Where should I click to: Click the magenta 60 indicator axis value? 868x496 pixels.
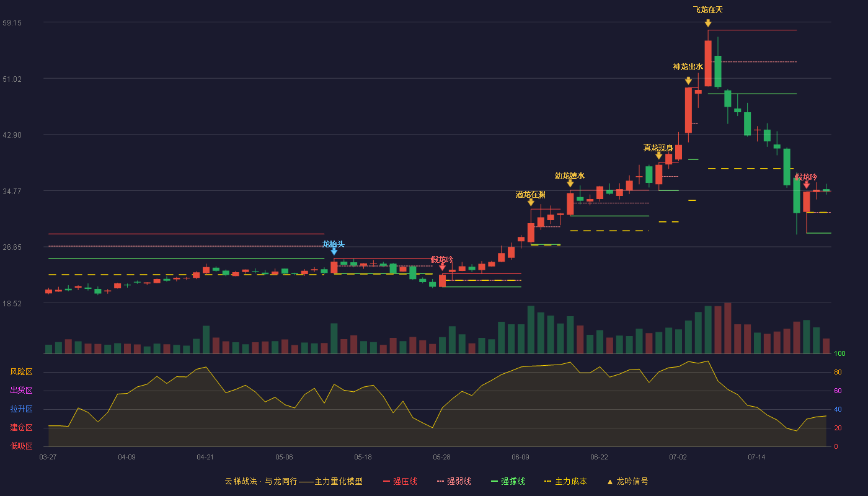[x=838, y=391]
